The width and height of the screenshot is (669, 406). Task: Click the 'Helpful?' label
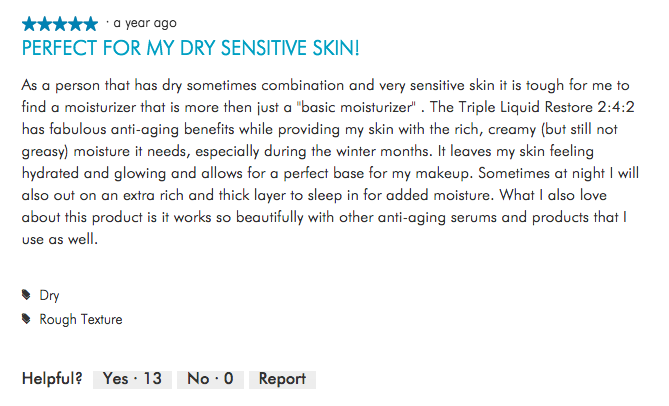[x=52, y=379]
